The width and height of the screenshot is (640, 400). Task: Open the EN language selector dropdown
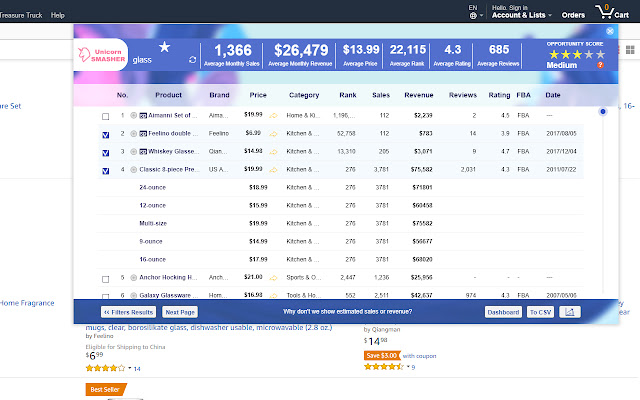click(474, 12)
